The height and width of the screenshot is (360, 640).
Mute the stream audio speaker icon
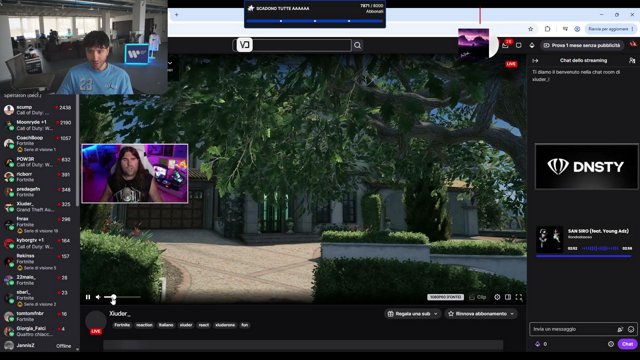98,297
